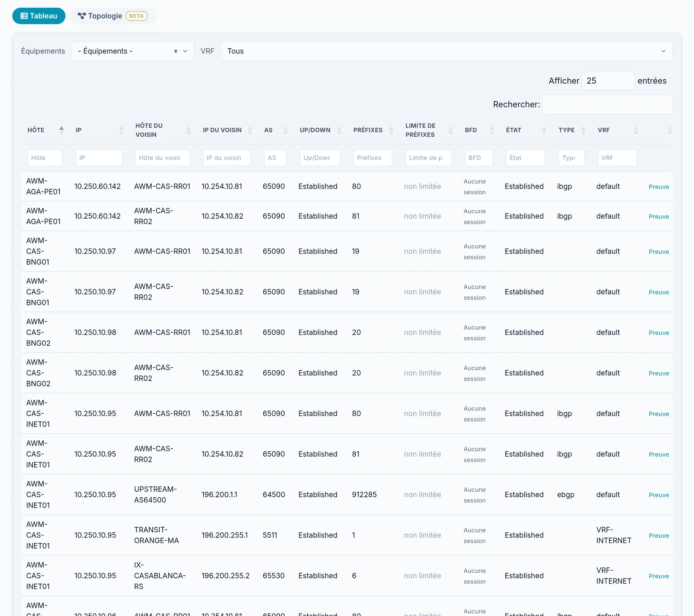
Task: Sort by AS column arrows
Action: [x=286, y=130]
